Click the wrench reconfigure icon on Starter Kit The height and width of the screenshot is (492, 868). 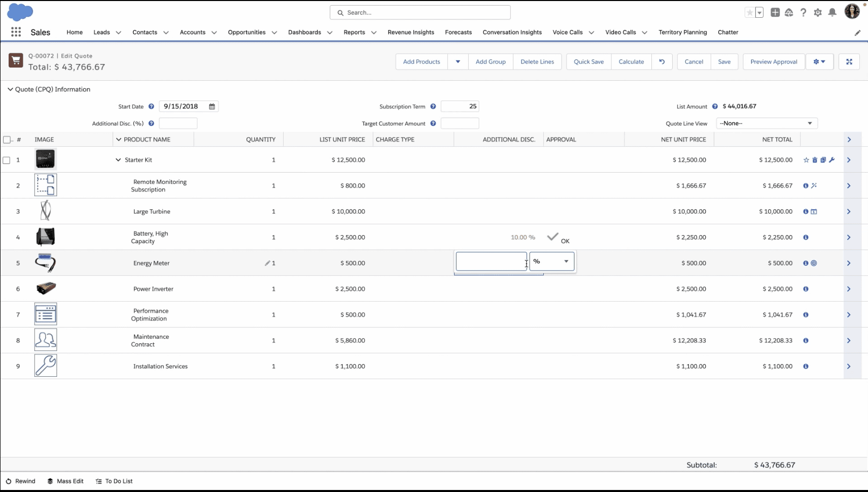coord(831,160)
